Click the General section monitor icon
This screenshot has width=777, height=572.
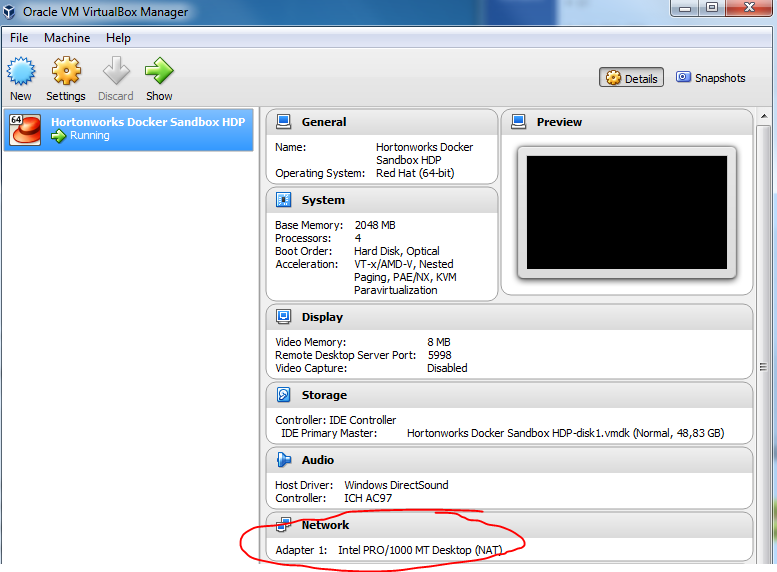point(283,121)
